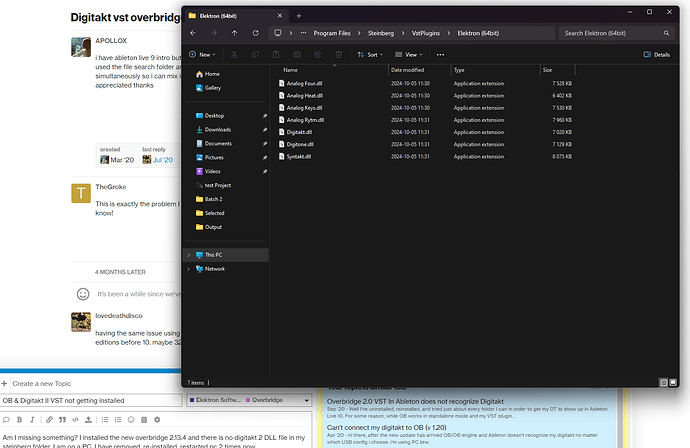Viewport: 690px width, 448px height.
Task: Click the insert date calendar icon in forum editor
Action: click(x=144, y=420)
